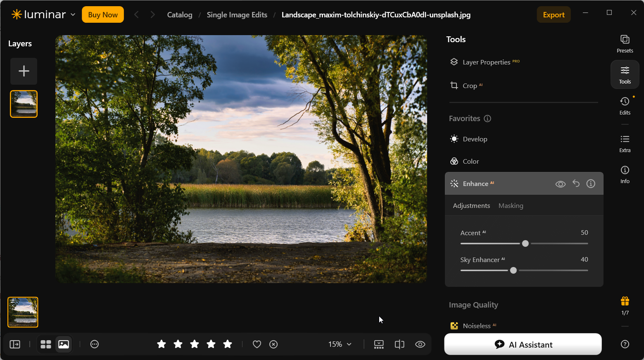The image size is (644, 360).
Task: Toggle the left sidebar panel icon
Action: point(15,344)
